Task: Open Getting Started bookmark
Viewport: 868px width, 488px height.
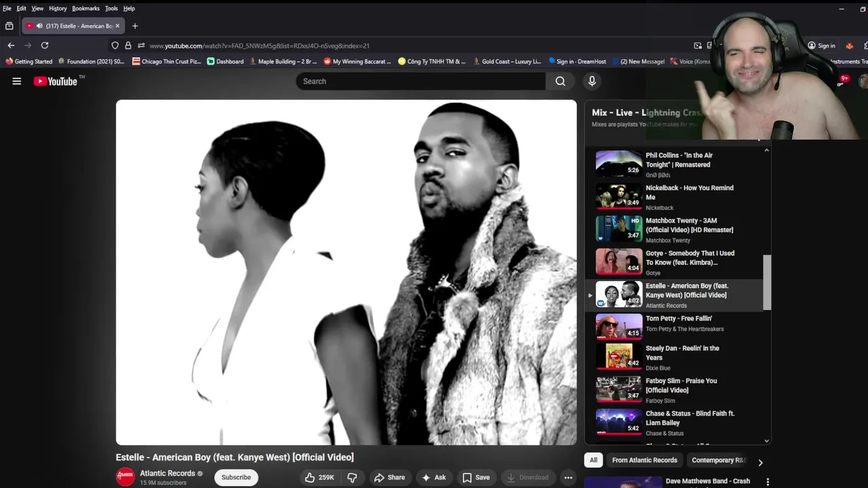Action: (28, 62)
